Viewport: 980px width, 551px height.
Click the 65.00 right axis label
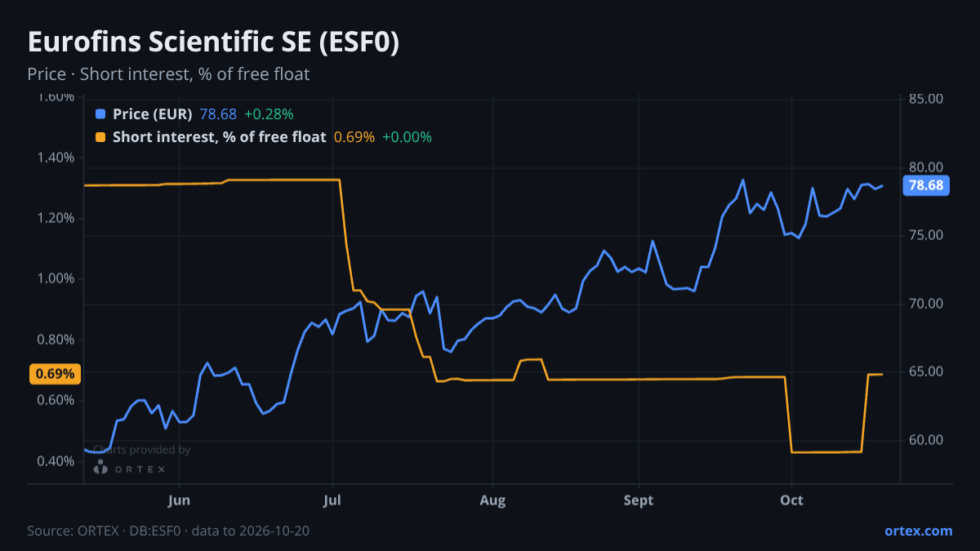click(925, 371)
